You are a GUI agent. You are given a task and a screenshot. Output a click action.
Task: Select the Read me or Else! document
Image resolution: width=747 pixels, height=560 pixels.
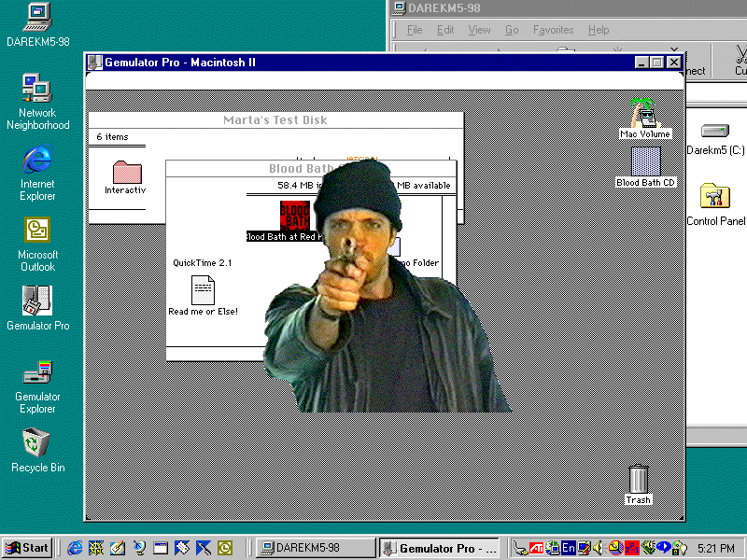point(203,296)
